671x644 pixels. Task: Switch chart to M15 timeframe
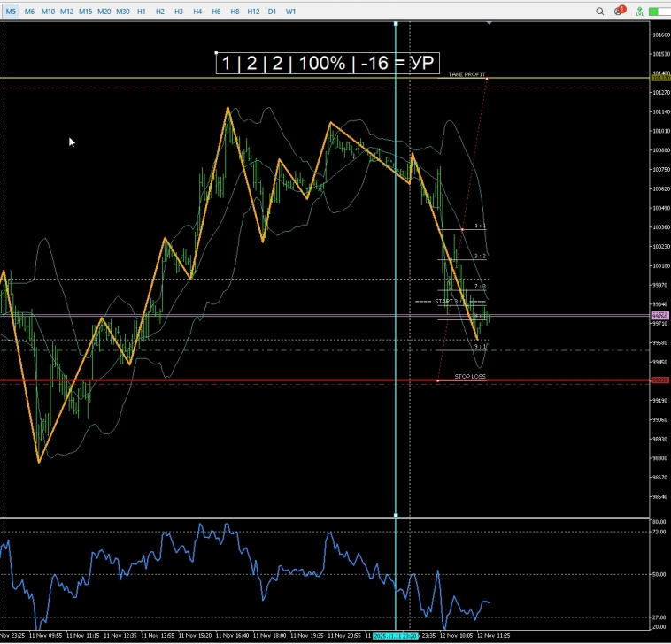(85, 11)
